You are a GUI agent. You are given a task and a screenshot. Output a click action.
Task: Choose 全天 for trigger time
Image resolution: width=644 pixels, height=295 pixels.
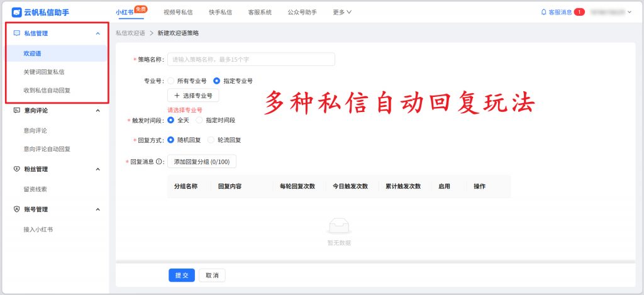point(171,120)
